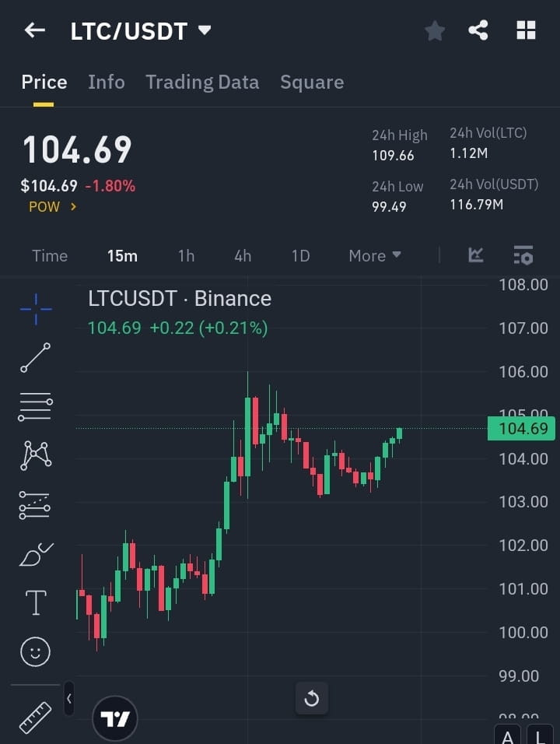This screenshot has height=744, width=560.
Task: Select the crosshair cursor tool
Action: (36, 310)
